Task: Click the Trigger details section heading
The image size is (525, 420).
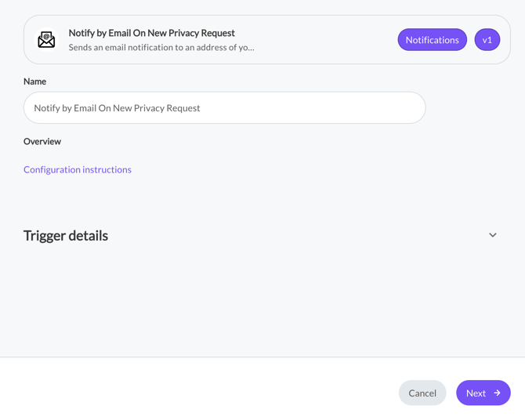Action: [66, 236]
